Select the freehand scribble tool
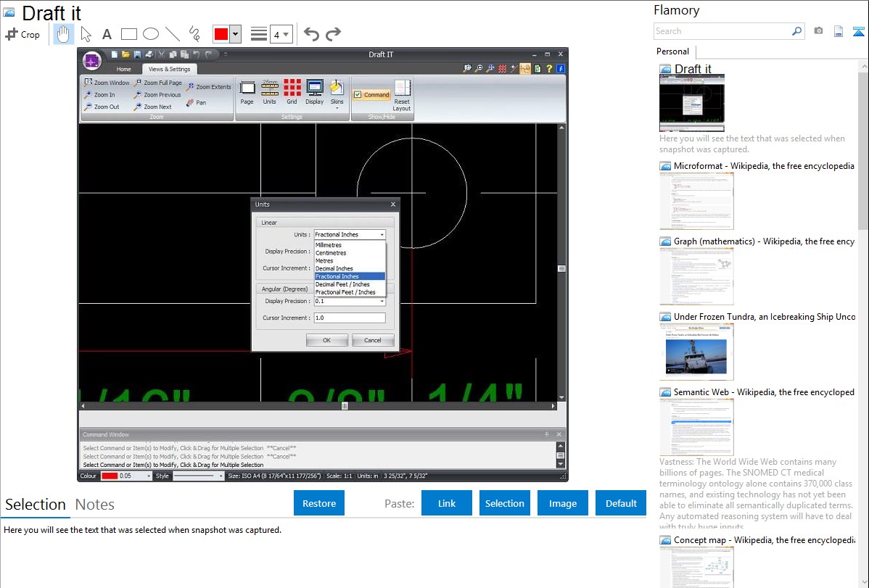This screenshot has height=588, width=869. (194, 34)
